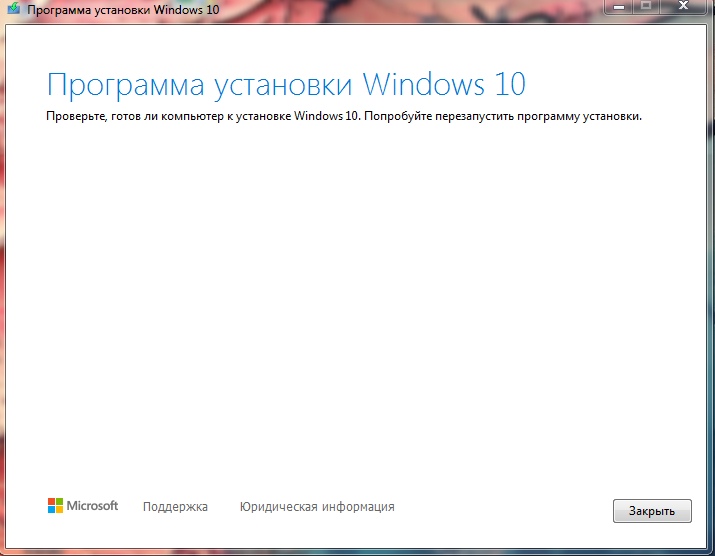Minimize the Windows 10 setup window

pos(619,6)
